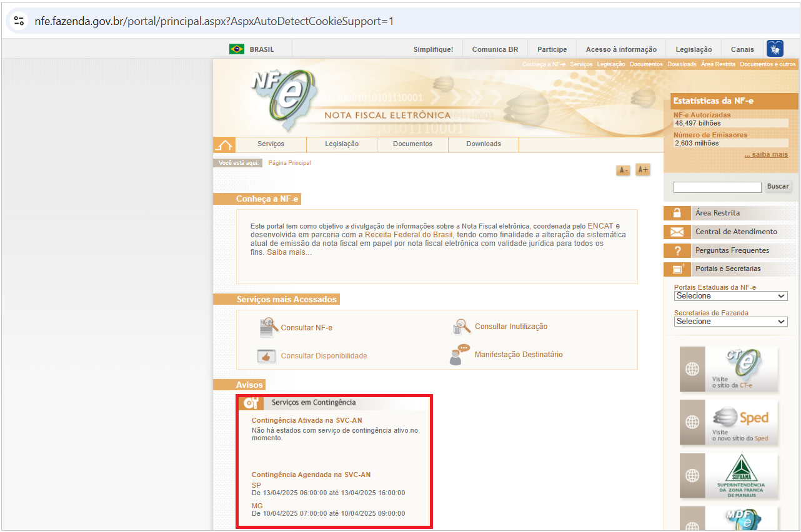Viewport: 801px width, 532px height.
Task: Decrease font size with A- button
Action: (x=623, y=170)
